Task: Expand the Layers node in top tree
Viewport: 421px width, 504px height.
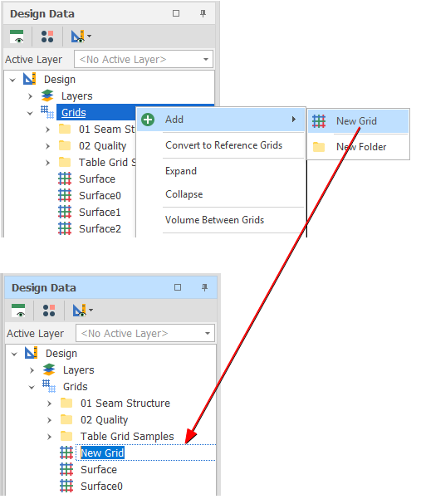Action: 30,96
